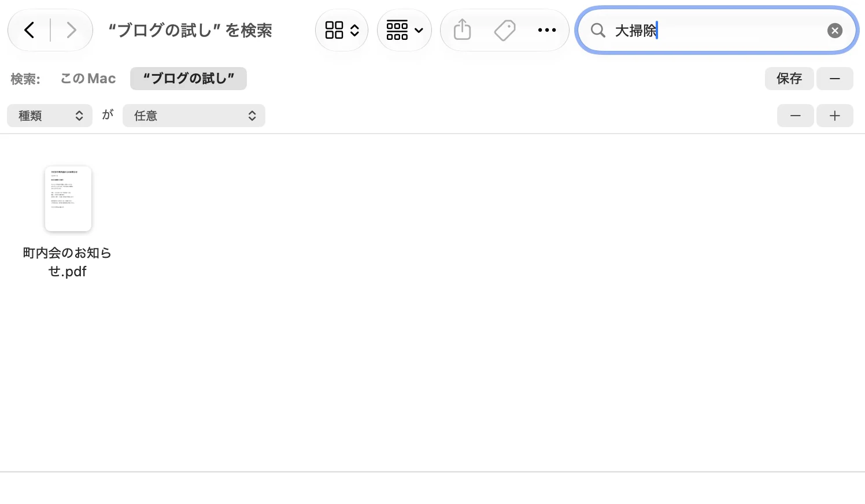Add a new search criterion with plus
865x504 pixels.
pyautogui.click(x=835, y=116)
